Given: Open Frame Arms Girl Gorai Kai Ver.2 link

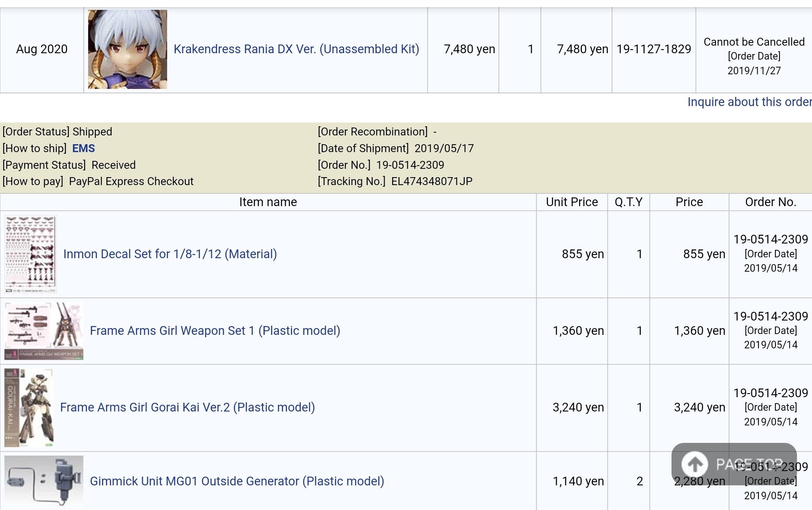Looking at the screenshot, I should [x=187, y=408].
